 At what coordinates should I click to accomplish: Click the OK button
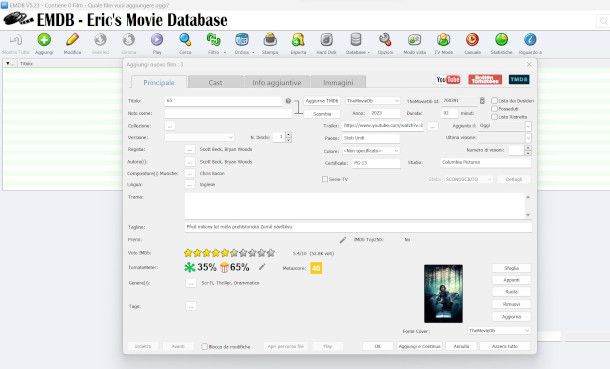(377, 346)
